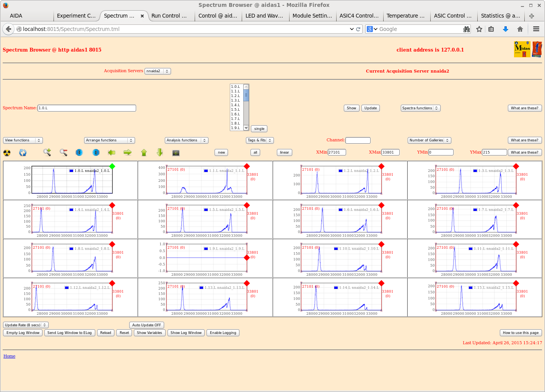Click the new button
The width and height of the screenshot is (545, 392).
pos(221,152)
